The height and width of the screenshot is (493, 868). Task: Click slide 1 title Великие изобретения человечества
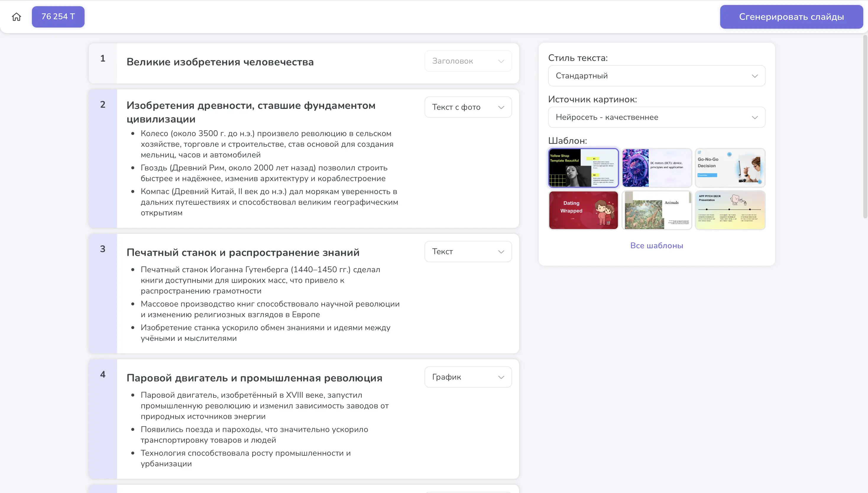220,62
